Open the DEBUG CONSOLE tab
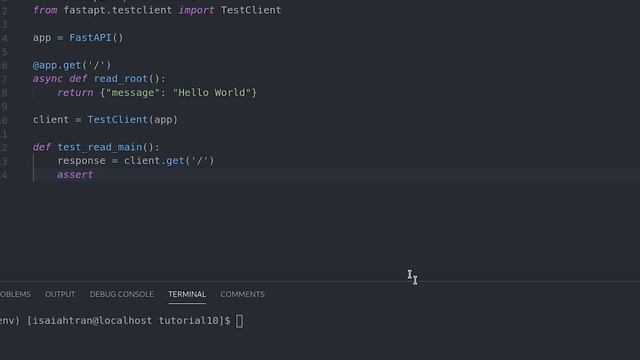640x360 pixels. [x=122, y=294]
